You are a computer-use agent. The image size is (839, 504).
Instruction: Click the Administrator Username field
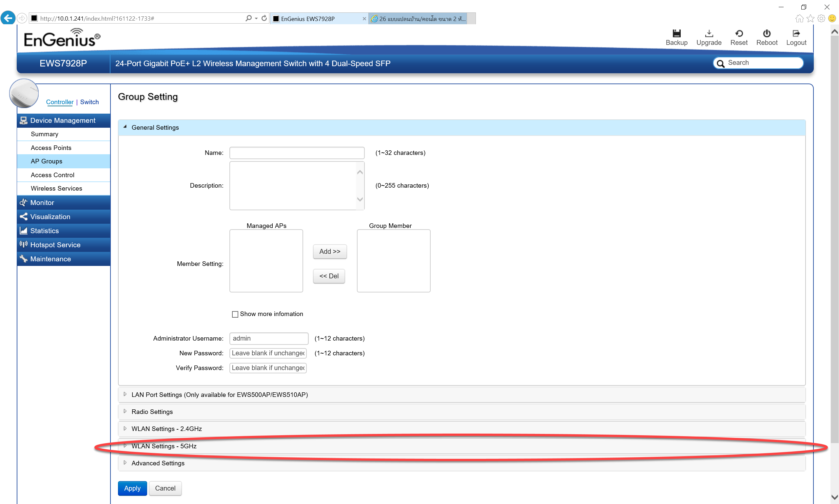268,338
